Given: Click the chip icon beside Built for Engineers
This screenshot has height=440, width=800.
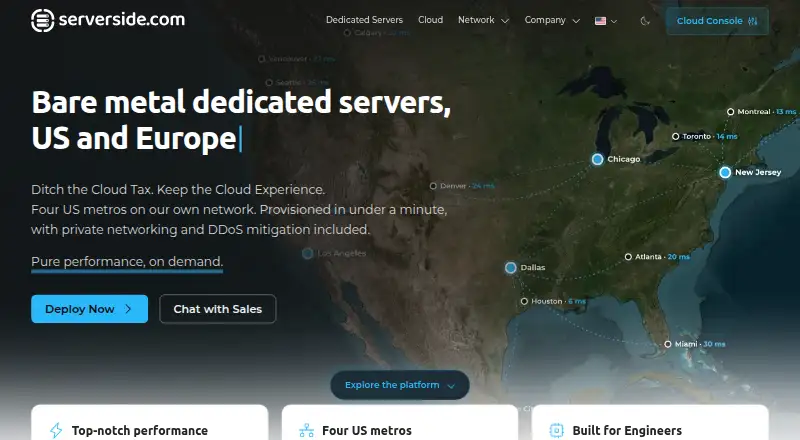Looking at the screenshot, I should pos(557,430).
